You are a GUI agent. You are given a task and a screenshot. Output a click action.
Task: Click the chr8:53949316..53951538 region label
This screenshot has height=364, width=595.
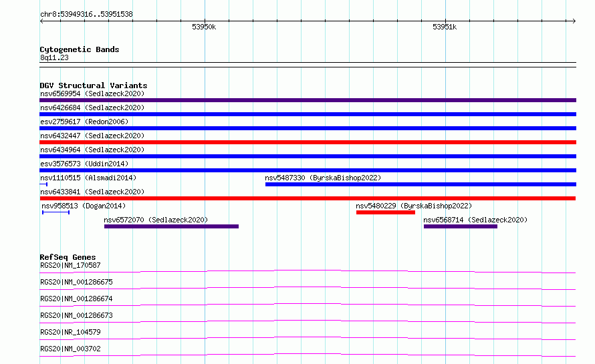tap(86, 14)
